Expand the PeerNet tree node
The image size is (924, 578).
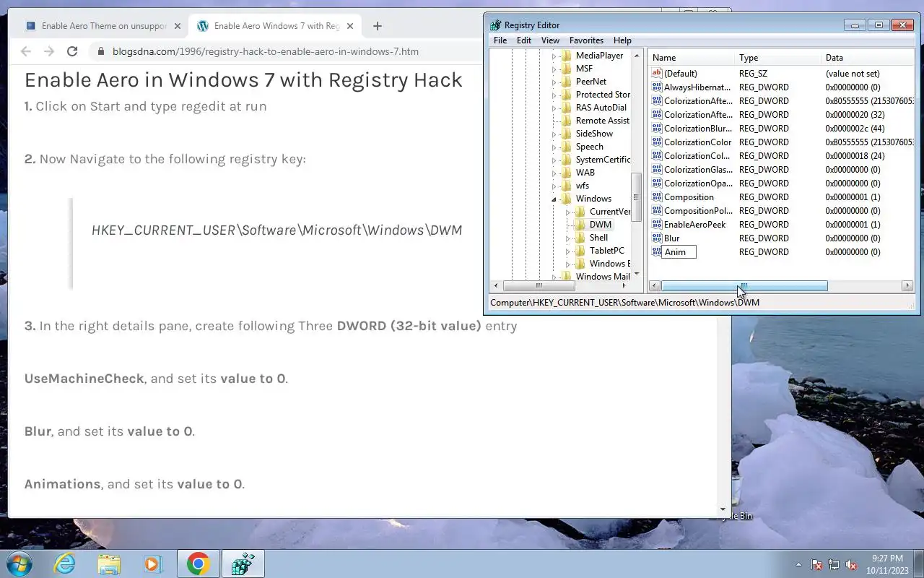tap(554, 82)
